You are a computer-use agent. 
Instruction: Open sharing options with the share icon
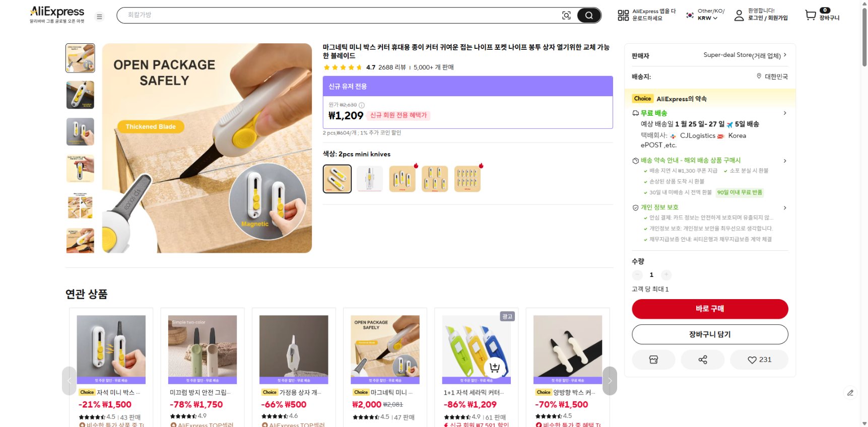[x=702, y=360]
